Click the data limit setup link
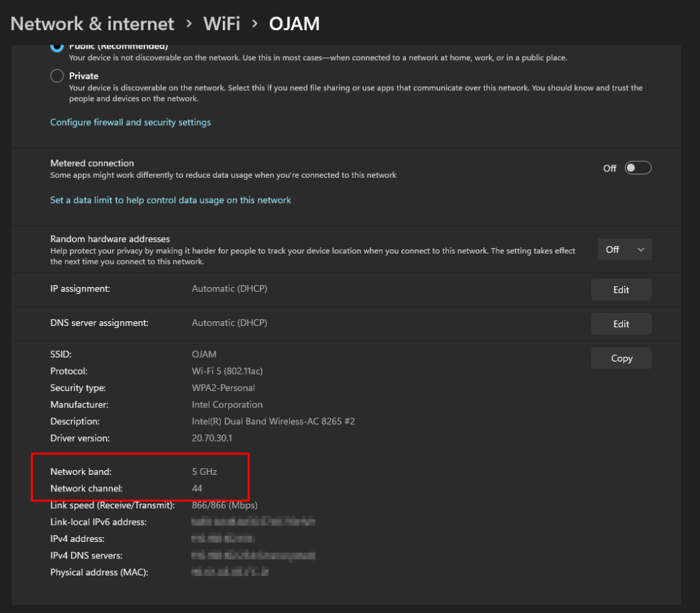This screenshot has width=700, height=613. [x=170, y=200]
